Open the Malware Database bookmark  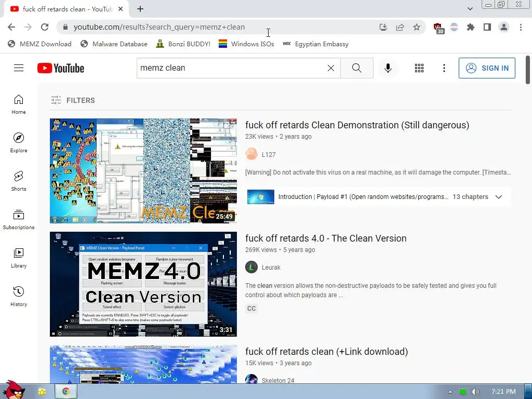[x=114, y=44]
